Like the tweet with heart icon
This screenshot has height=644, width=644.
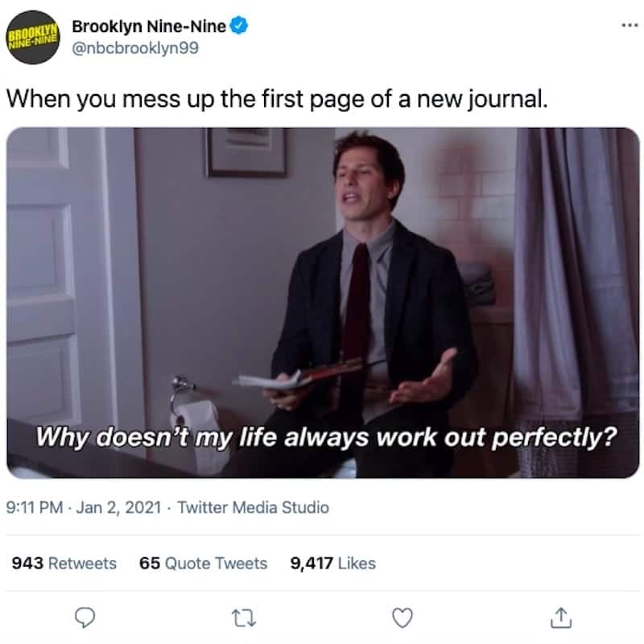pos(402,617)
